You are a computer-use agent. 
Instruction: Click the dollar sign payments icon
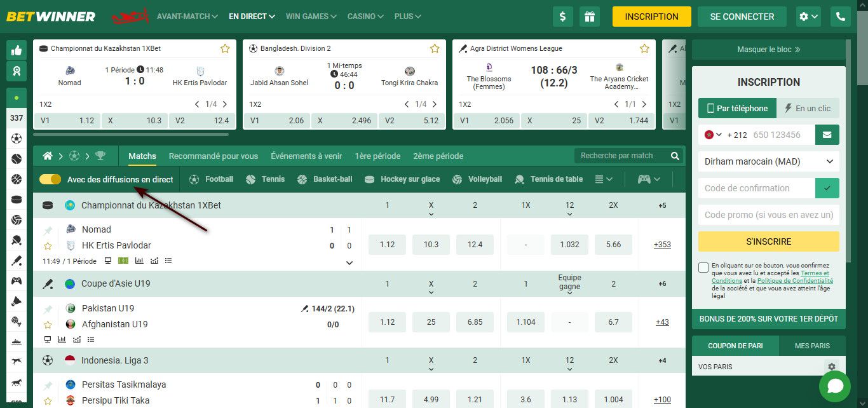[562, 17]
